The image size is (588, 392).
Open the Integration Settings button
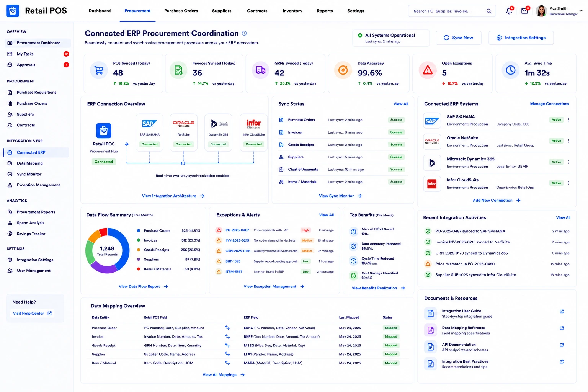point(521,38)
